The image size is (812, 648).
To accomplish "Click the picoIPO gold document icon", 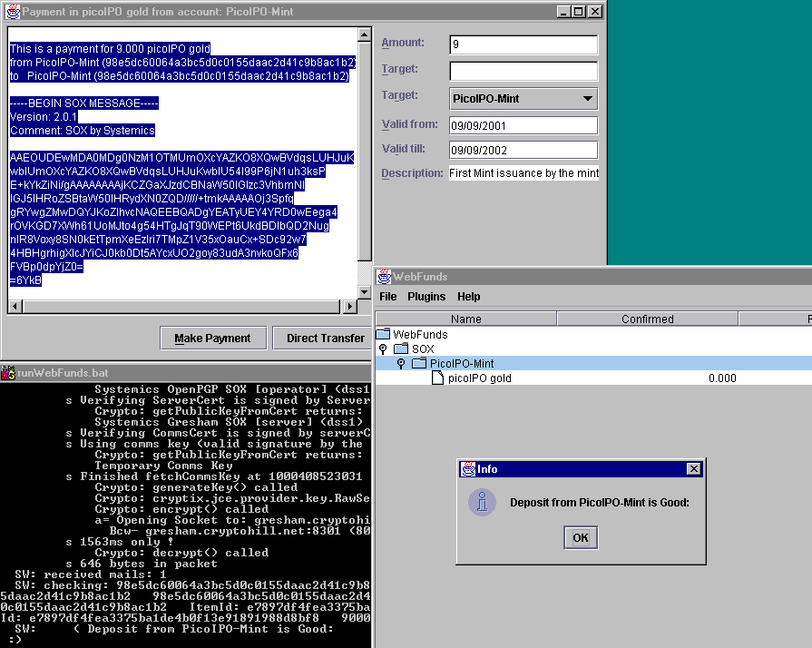I will (437, 378).
